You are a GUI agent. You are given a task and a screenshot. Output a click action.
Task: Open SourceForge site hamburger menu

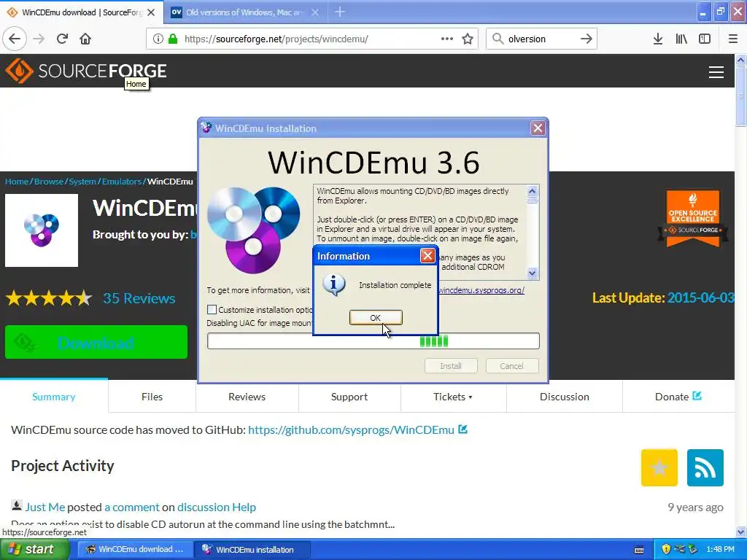[716, 72]
